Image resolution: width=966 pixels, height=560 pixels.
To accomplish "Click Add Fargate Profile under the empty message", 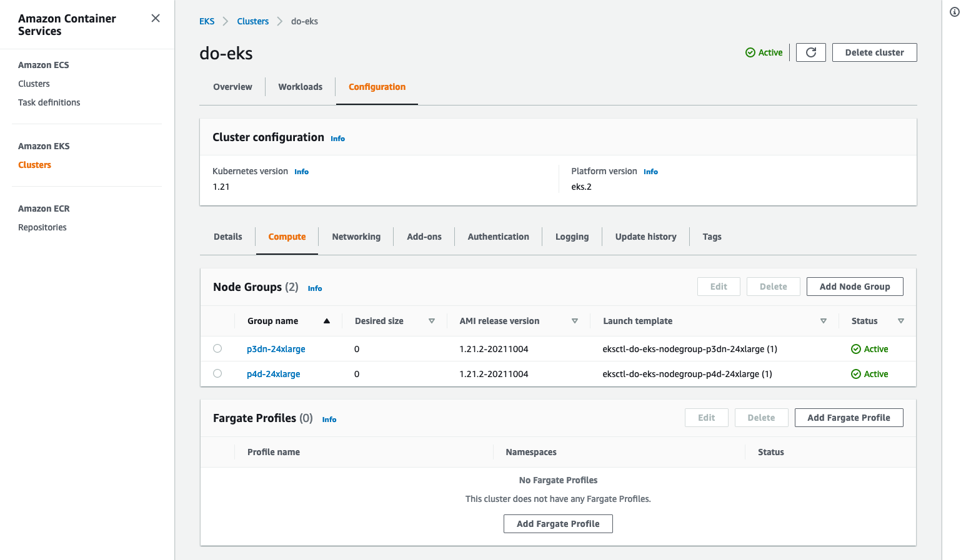I will pyautogui.click(x=558, y=524).
